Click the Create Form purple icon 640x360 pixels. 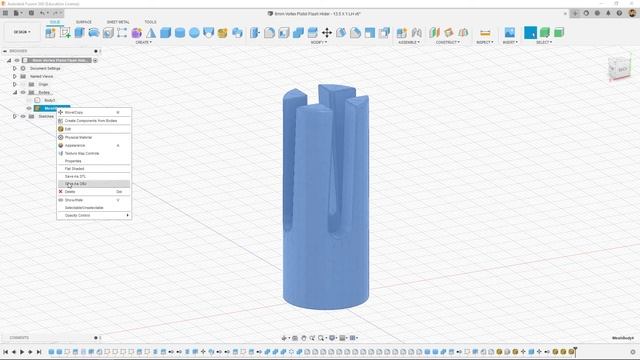136,33
